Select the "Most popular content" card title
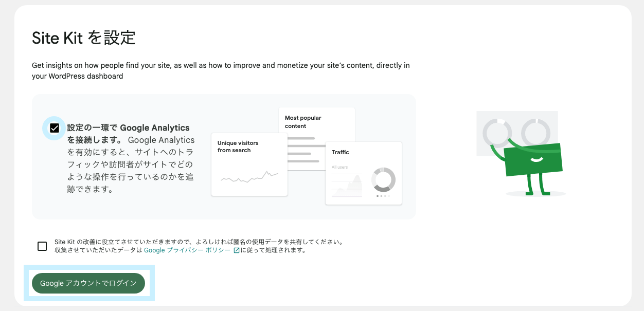The image size is (644, 311). pos(303,122)
